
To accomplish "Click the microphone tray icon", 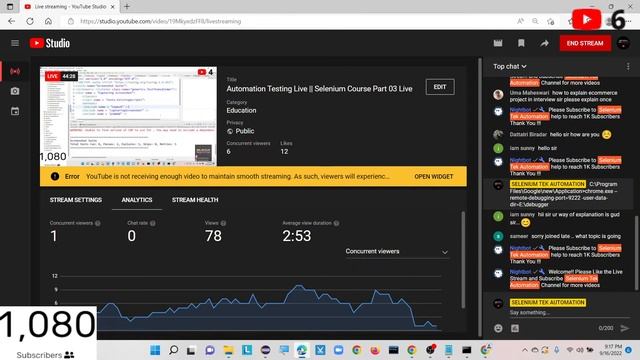I will click(x=556, y=350).
